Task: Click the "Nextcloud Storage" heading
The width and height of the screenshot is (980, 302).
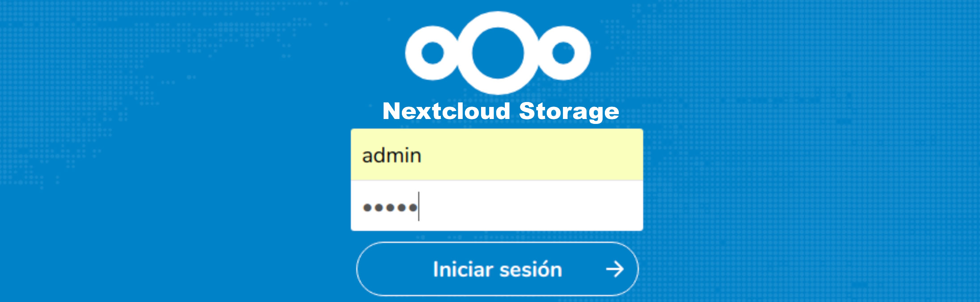Action: coord(501,111)
